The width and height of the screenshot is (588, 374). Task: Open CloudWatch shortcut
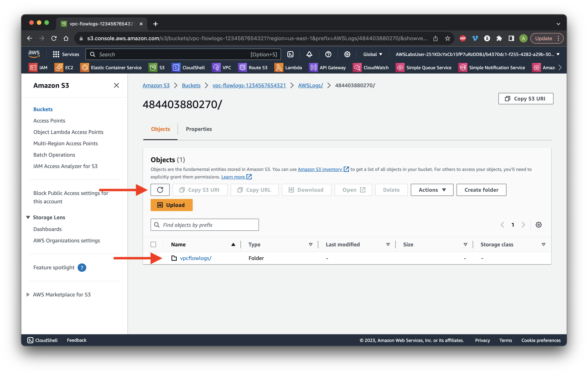371,68
